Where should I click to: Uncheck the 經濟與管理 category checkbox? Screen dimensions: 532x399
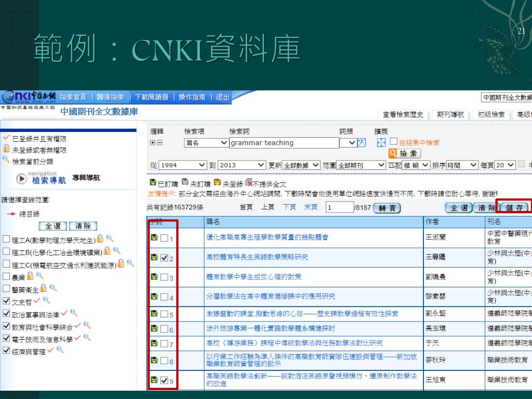click(6, 350)
